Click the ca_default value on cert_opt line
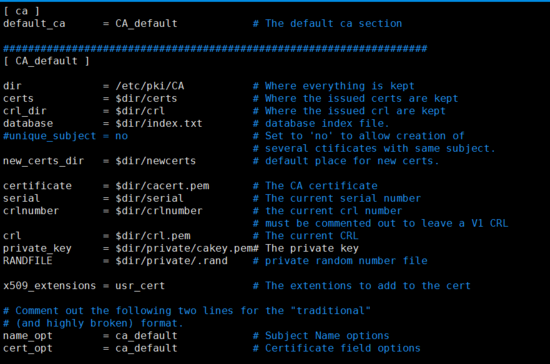550x364 pixels. [x=146, y=348]
